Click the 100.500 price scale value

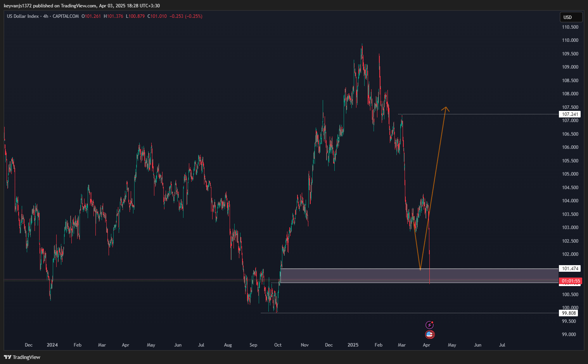point(570,295)
